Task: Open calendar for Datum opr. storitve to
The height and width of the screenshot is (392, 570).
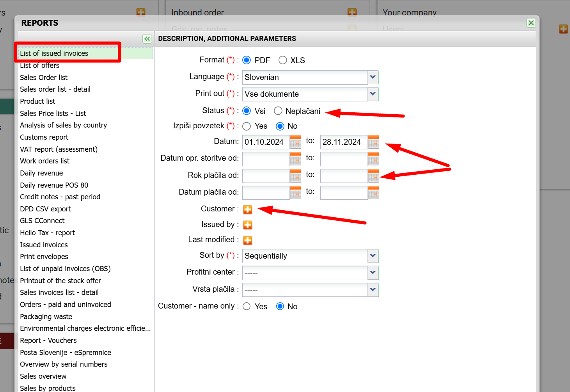Action: tap(373, 159)
